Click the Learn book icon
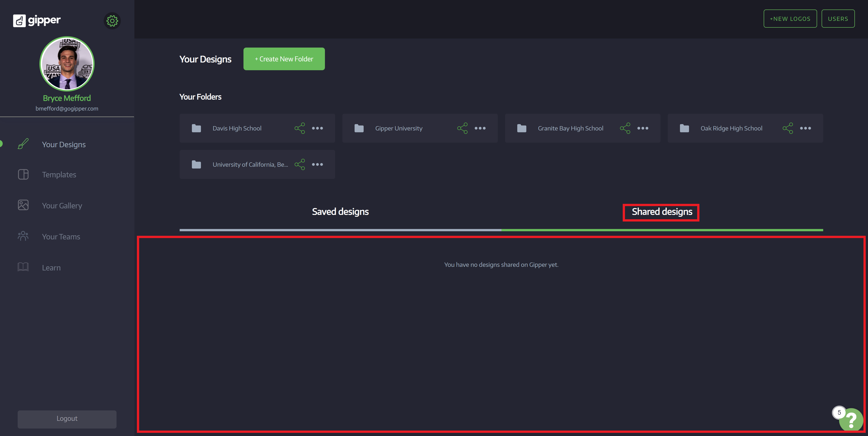The width and height of the screenshot is (868, 436). tap(23, 267)
